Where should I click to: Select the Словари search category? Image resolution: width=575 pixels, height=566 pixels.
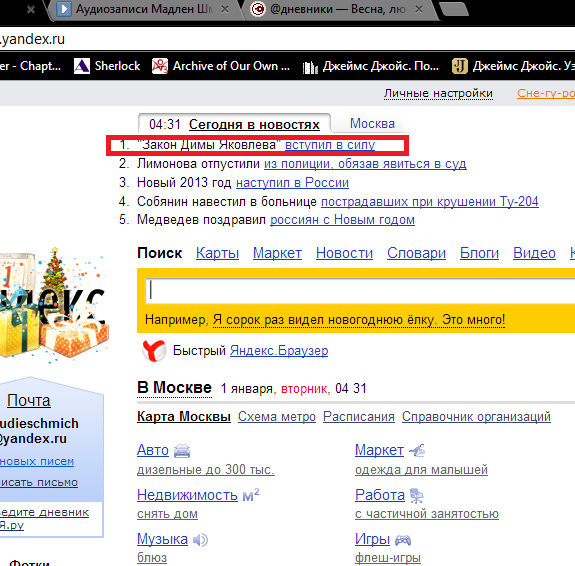tap(416, 253)
